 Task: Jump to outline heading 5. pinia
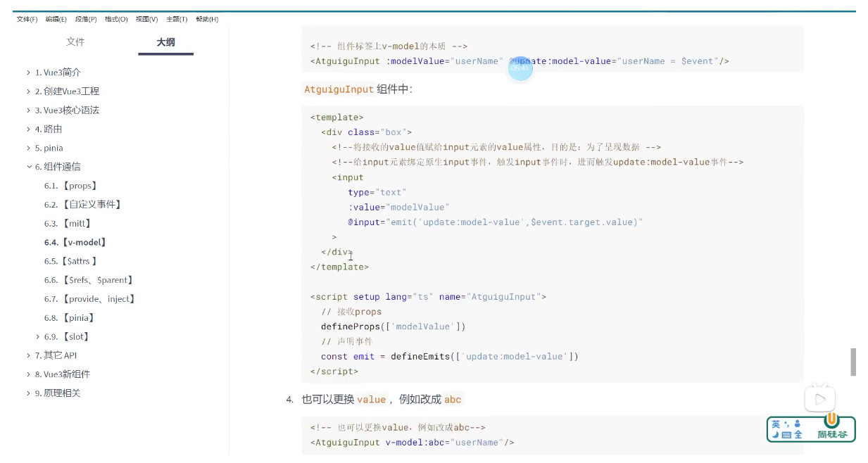(49, 148)
